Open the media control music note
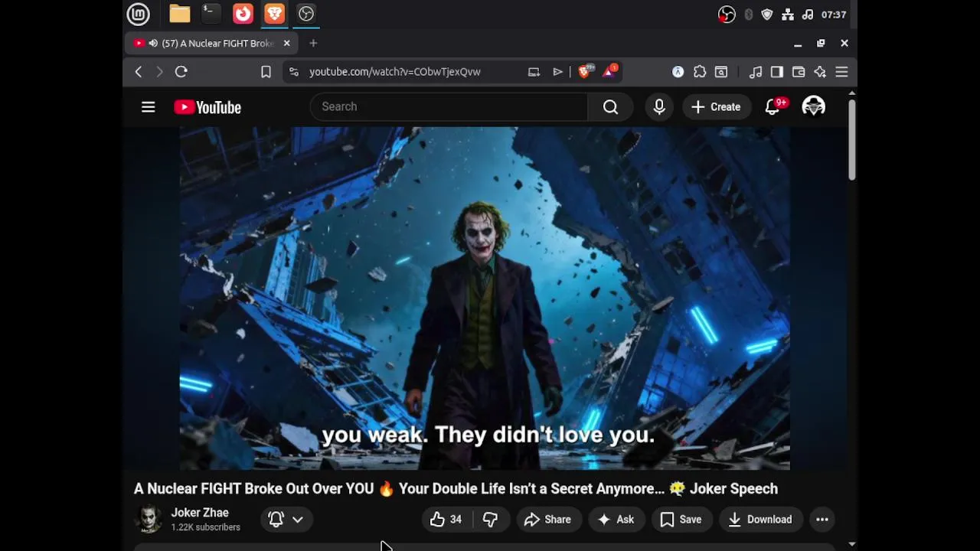This screenshot has width=980, height=551. coord(756,72)
